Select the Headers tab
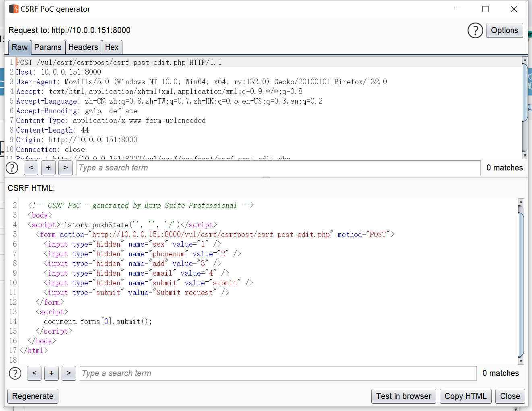This screenshot has height=411, width=532. 83,47
